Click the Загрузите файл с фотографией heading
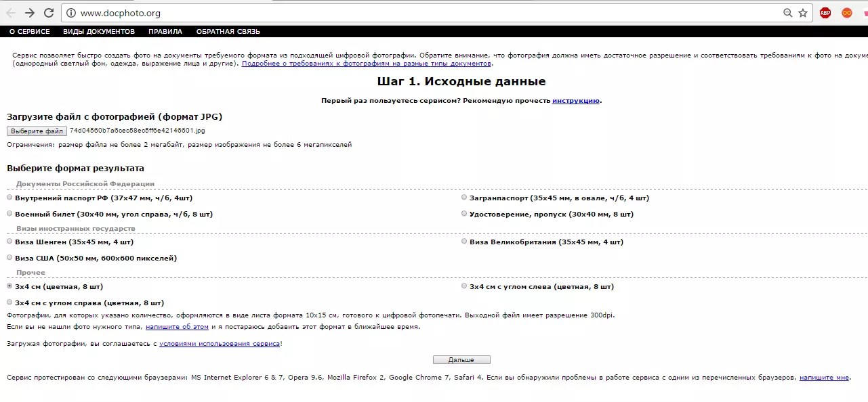The height and width of the screenshot is (402, 868). [115, 117]
